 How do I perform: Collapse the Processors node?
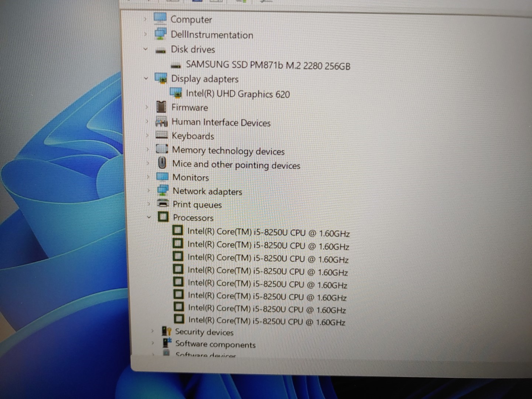point(149,217)
